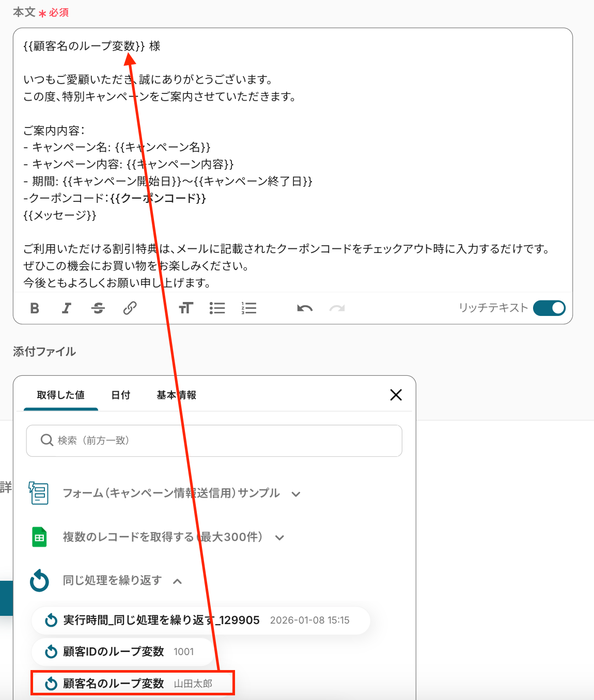Select the 顧客名のループ変数 value chip
The height and width of the screenshot is (700, 594).
[133, 683]
